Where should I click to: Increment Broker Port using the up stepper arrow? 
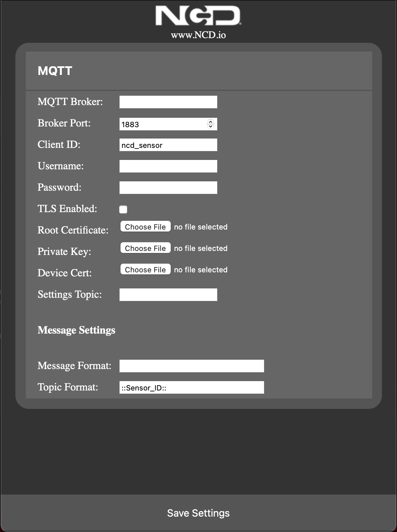tap(211, 122)
